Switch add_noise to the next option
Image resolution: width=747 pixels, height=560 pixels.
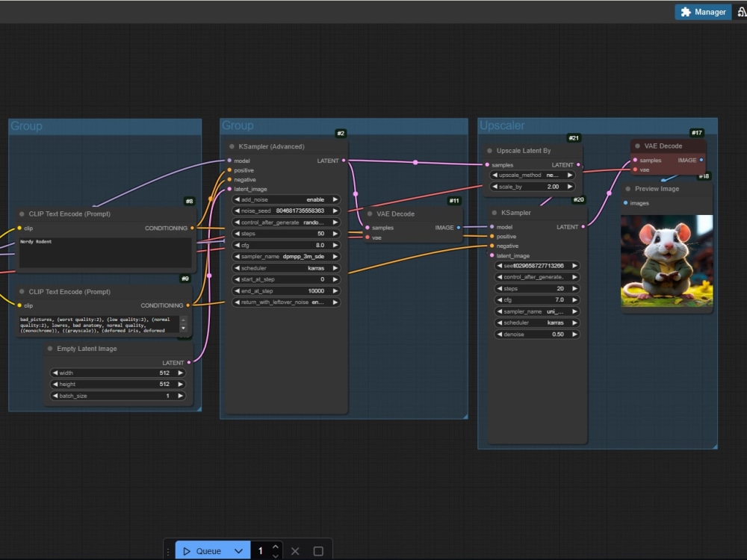(335, 199)
